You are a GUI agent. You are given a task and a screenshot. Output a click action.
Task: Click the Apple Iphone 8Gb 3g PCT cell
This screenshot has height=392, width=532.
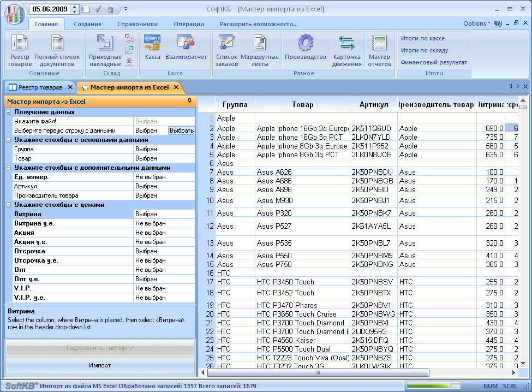pyautogui.click(x=302, y=155)
